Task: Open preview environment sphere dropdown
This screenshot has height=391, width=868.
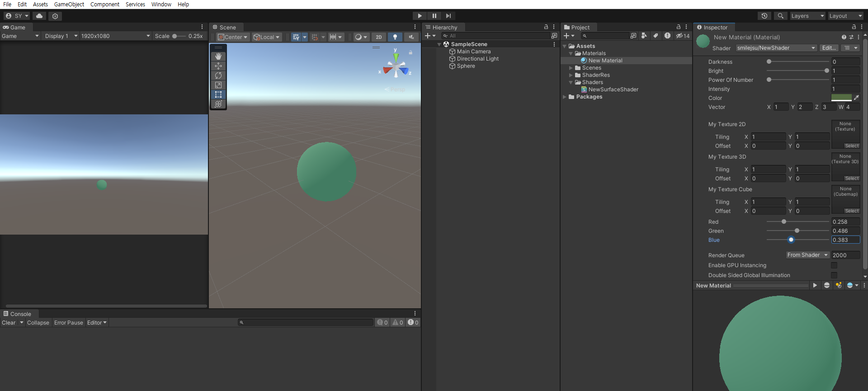Action: click(x=852, y=285)
